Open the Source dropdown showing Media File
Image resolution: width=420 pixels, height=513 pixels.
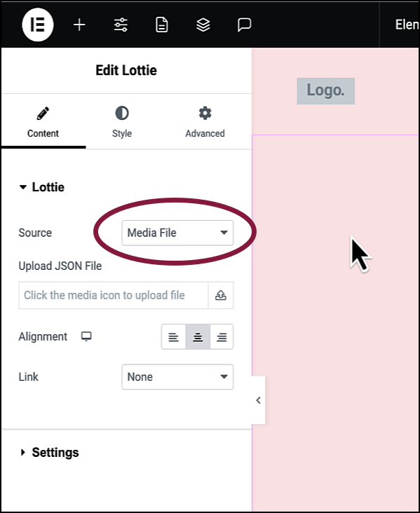tap(177, 233)
